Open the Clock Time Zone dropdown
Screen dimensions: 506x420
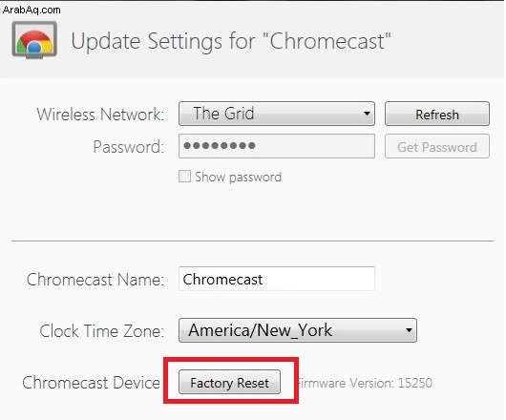click(x=298, y=330)
